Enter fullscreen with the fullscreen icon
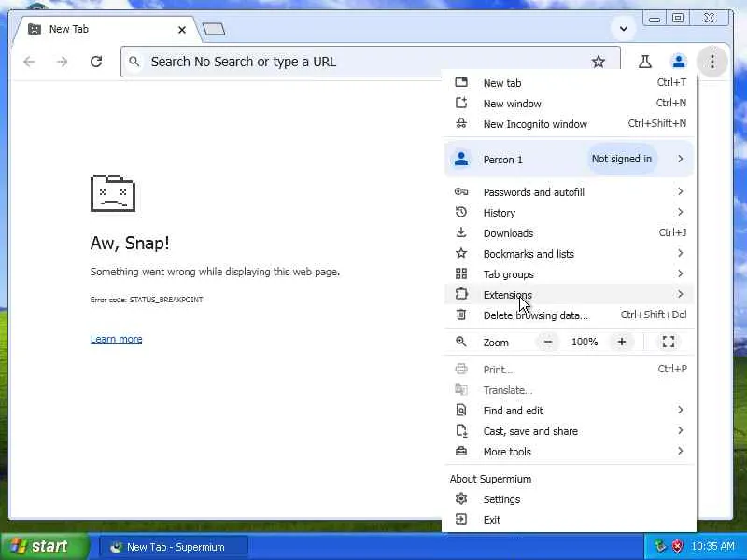The image size is (747, 560). [669, 342]
